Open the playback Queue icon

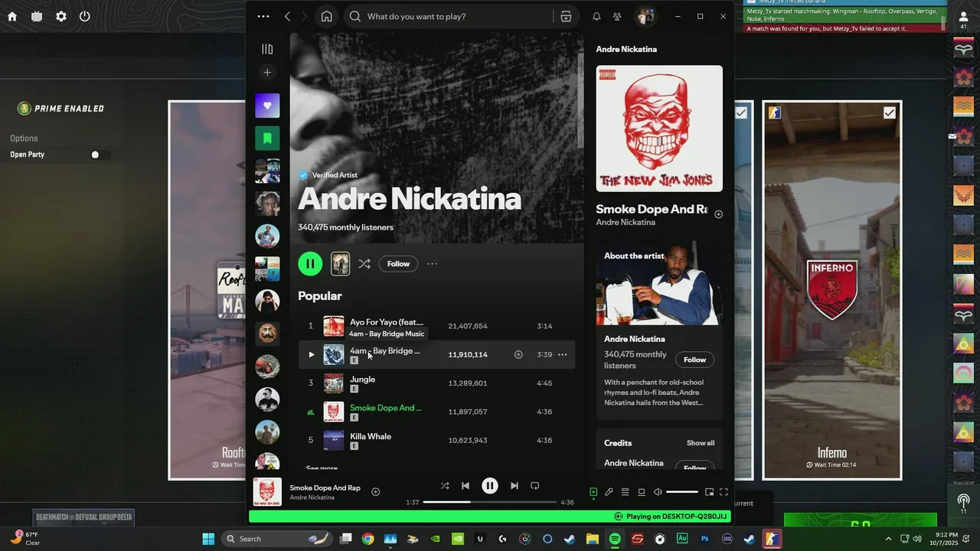(x=626, y=492)
